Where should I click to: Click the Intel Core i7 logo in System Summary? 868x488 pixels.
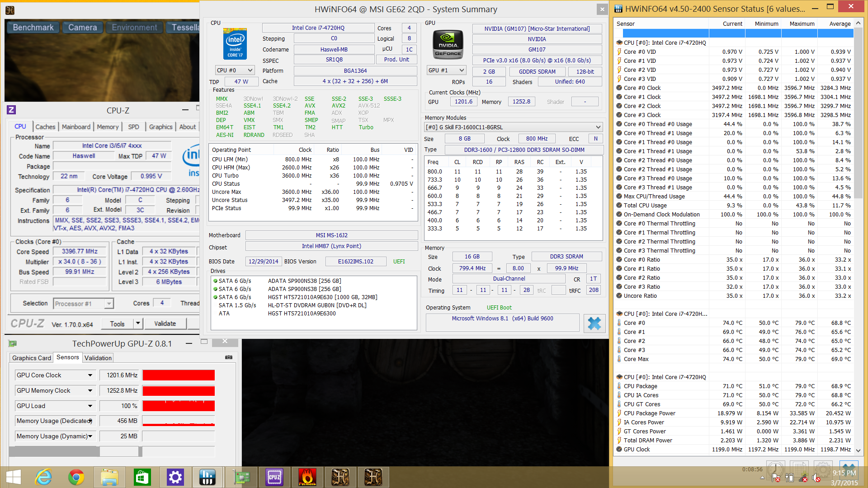coord(235,44)
